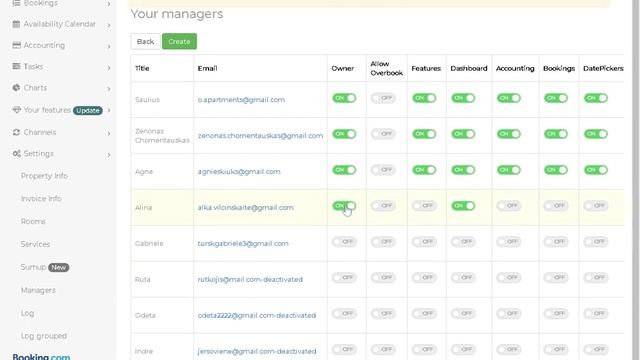
Task: Expand the Charts menu chevron
Action: [x=109, y=89]
